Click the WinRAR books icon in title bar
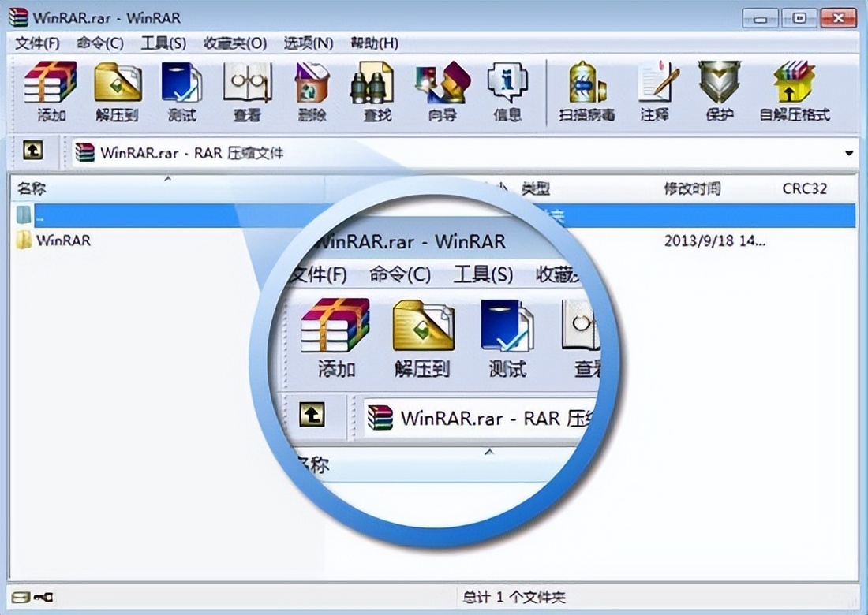The image size is (868, 615). (18, 17)
